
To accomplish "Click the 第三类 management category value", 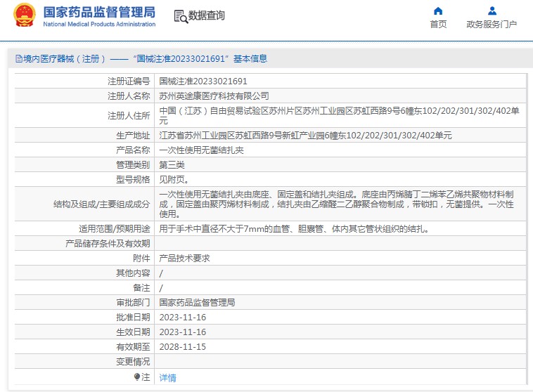I will click(172, 165).
